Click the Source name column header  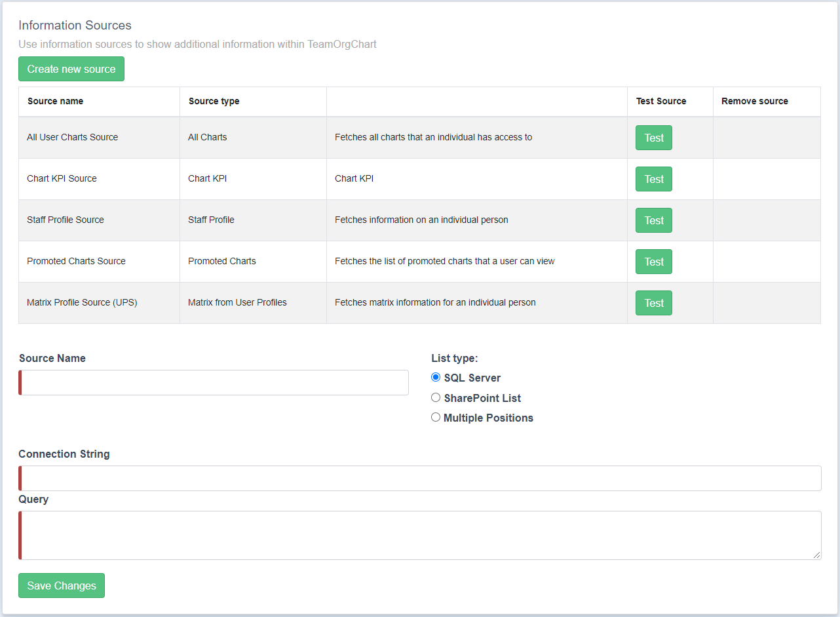click(56, 101)
